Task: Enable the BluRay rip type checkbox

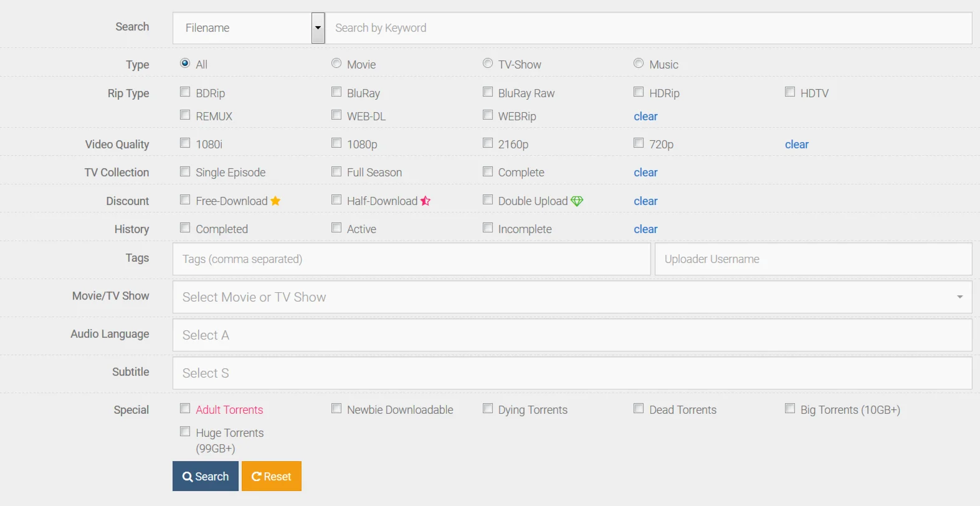Action: [336, 92]
